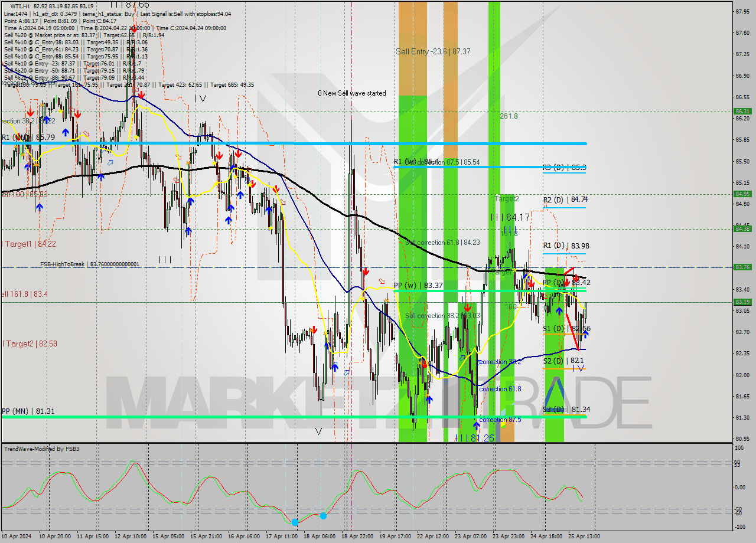Click the 'S3 (D) | 81.34' support label
756x543 pixels.
[567, 410]
